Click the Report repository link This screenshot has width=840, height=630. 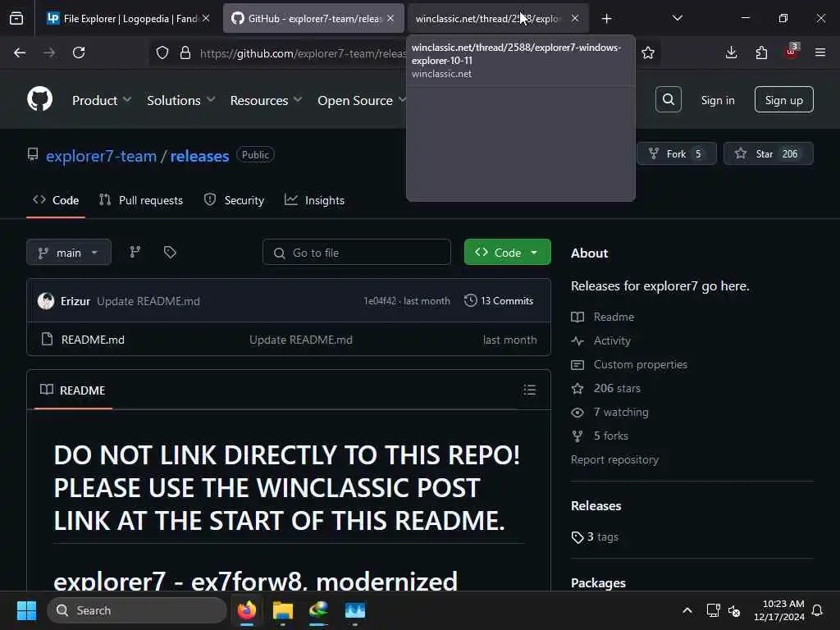tap(614, 459)
